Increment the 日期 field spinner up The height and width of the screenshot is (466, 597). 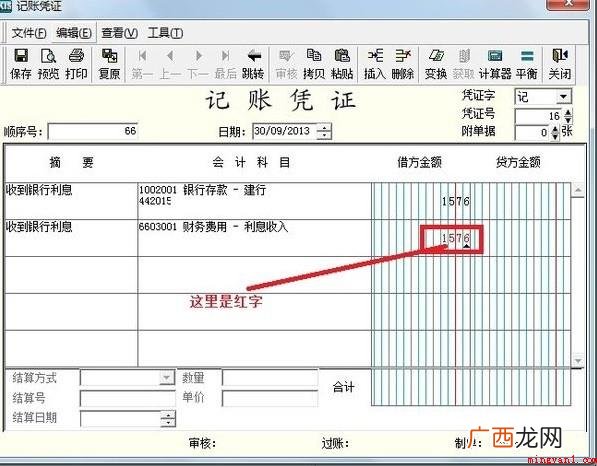[324, 128]
